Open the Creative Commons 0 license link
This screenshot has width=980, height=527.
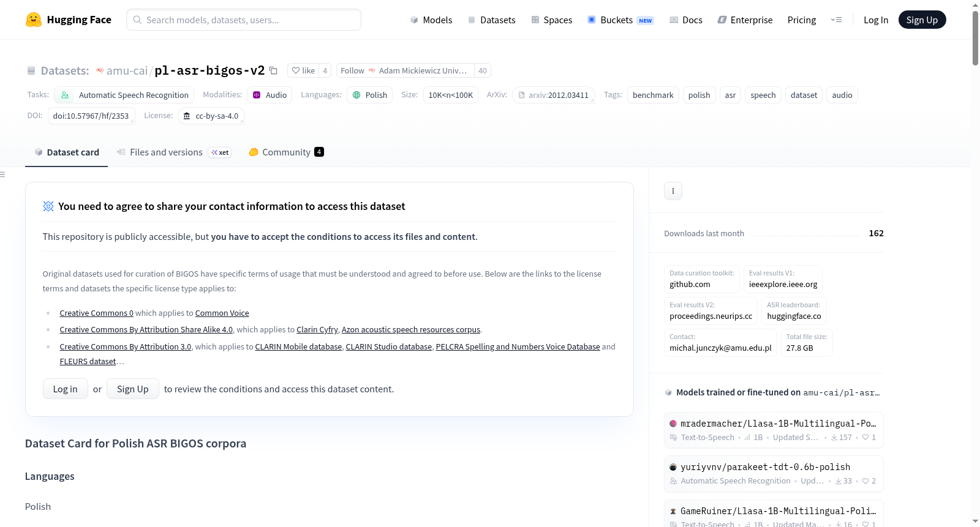point(97,313)
